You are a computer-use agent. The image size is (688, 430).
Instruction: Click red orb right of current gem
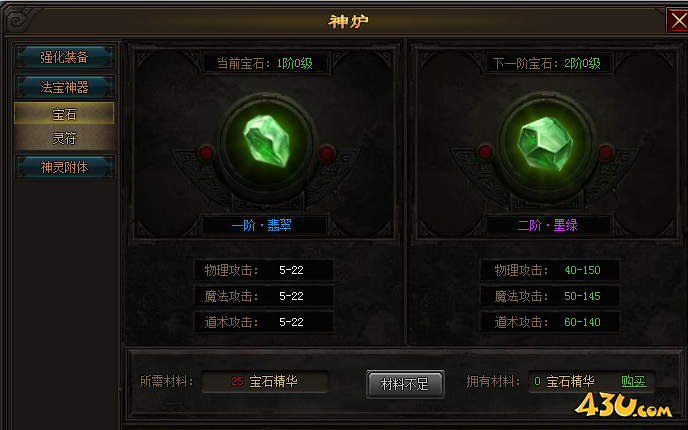click(x=326, y=153)
